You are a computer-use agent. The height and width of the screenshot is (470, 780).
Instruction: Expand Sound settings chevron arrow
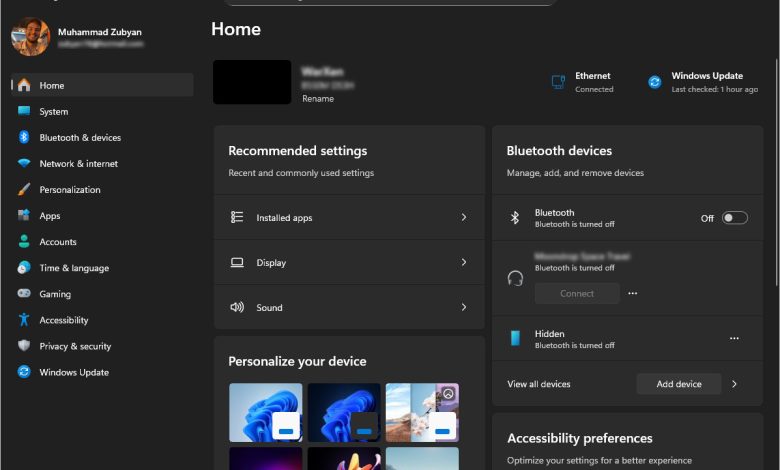click(x=464, y=307)
